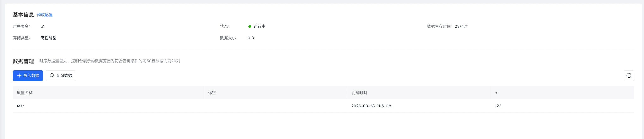Click the data retention value 23小时

coord(461,26)
